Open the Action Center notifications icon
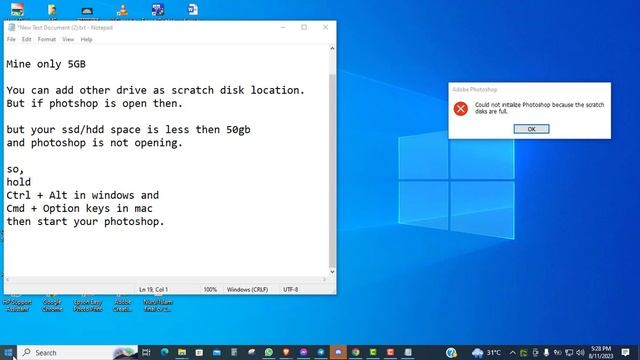The height and width of the screenshot is (360, 640). [625, 352]
